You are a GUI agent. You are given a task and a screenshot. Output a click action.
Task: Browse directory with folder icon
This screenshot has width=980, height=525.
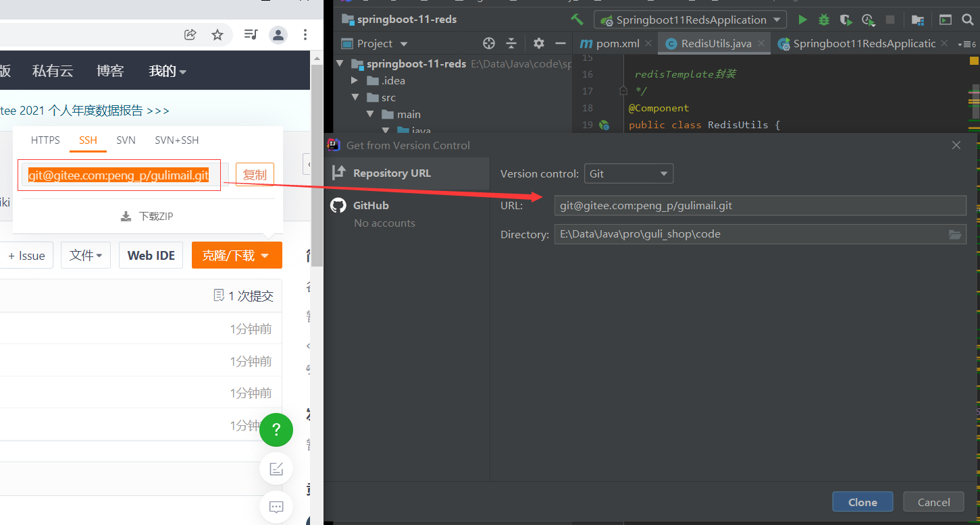[x=955, y=234]
